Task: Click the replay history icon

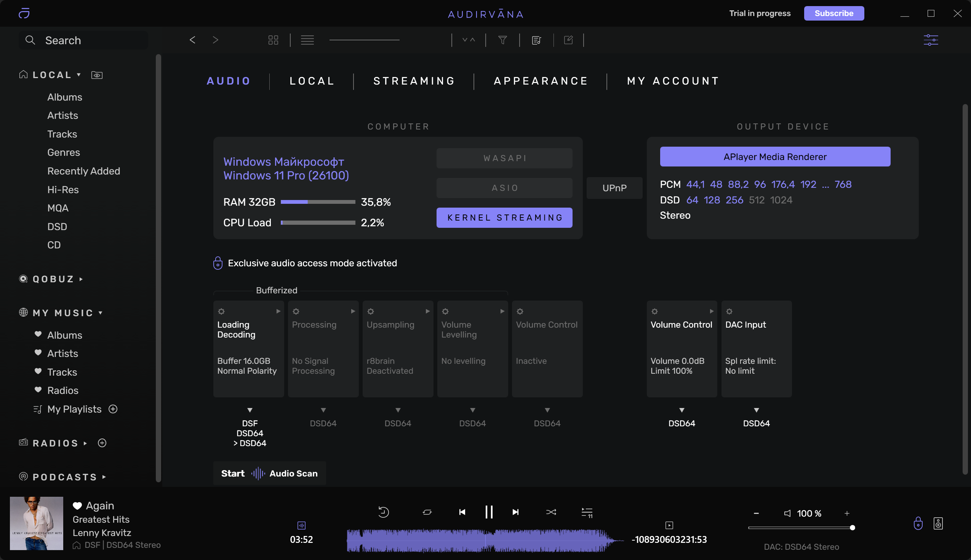Action: coord(384,512)
